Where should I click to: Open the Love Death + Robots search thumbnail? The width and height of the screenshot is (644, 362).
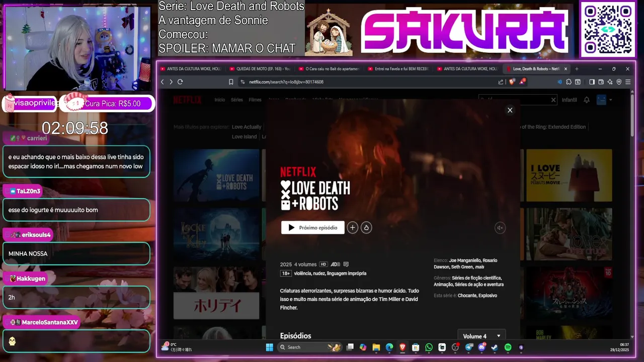(216, 175)
